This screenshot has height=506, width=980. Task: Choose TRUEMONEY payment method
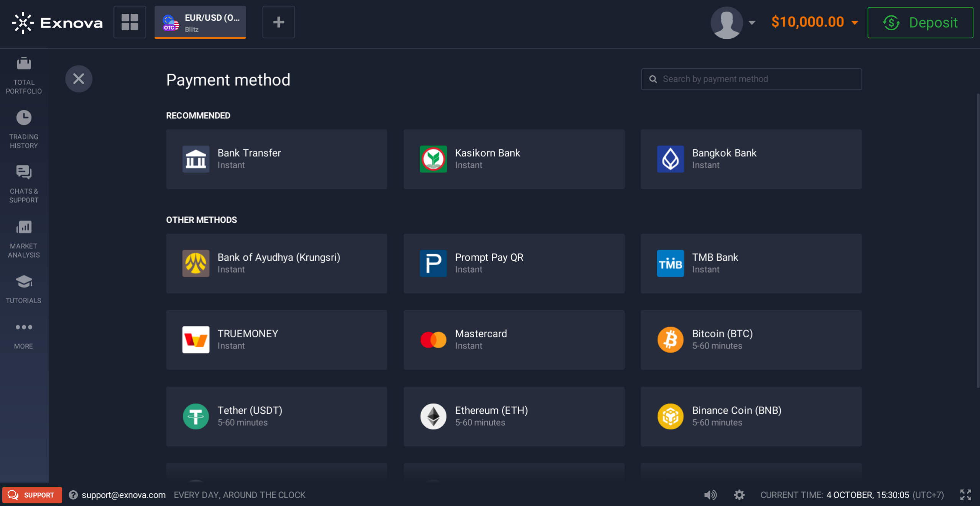click(x=276, y=340)
